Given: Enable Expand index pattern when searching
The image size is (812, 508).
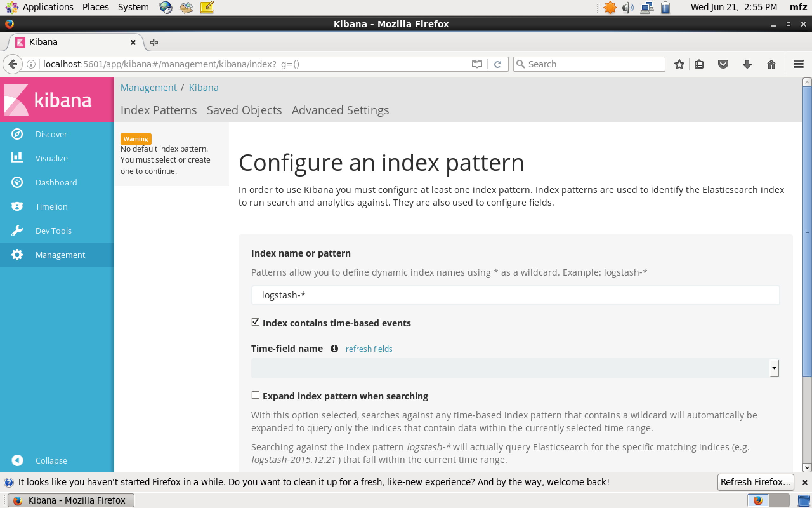Looking at the screenshot, I should tap(255, 395).
